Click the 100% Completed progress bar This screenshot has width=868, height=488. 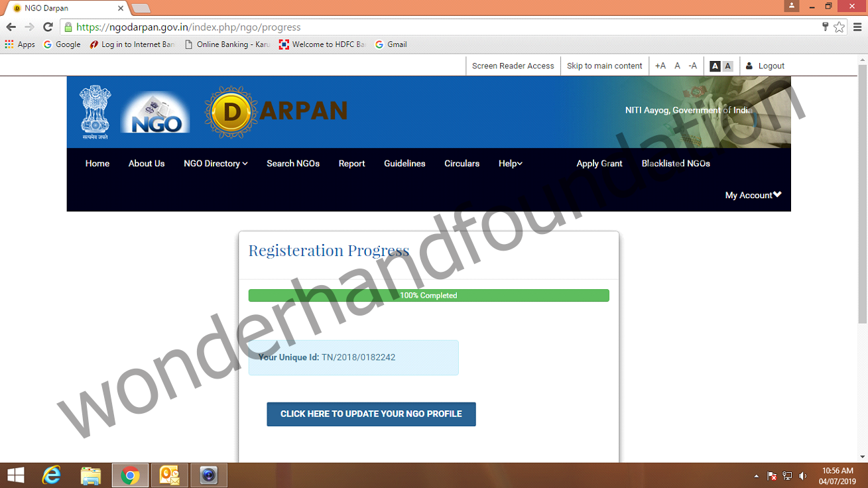428,296
